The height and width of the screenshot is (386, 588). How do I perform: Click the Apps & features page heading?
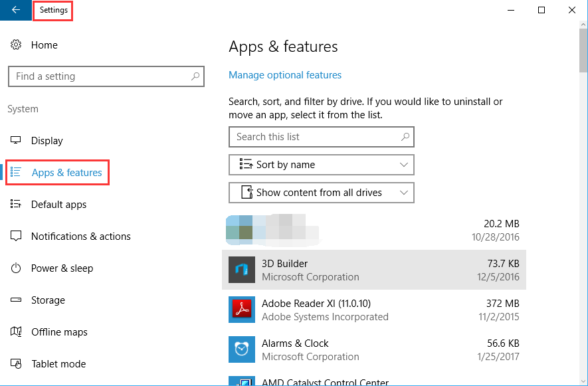283,47
